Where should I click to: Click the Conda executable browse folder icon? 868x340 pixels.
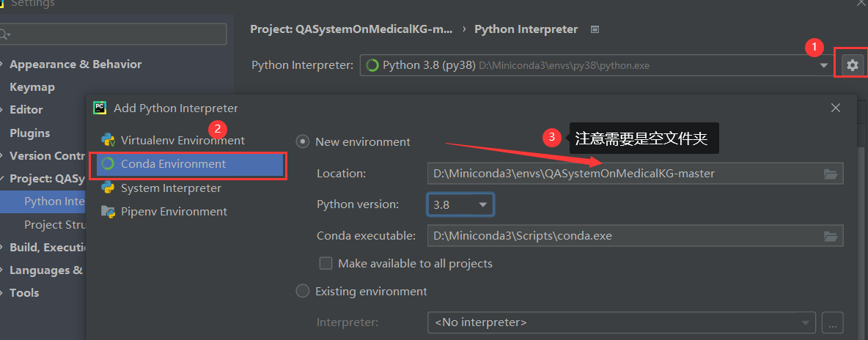pos(830,236)
